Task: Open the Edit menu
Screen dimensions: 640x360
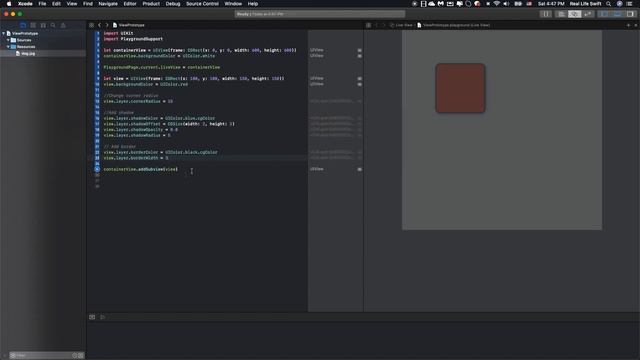Action: (x=56, y=4)
